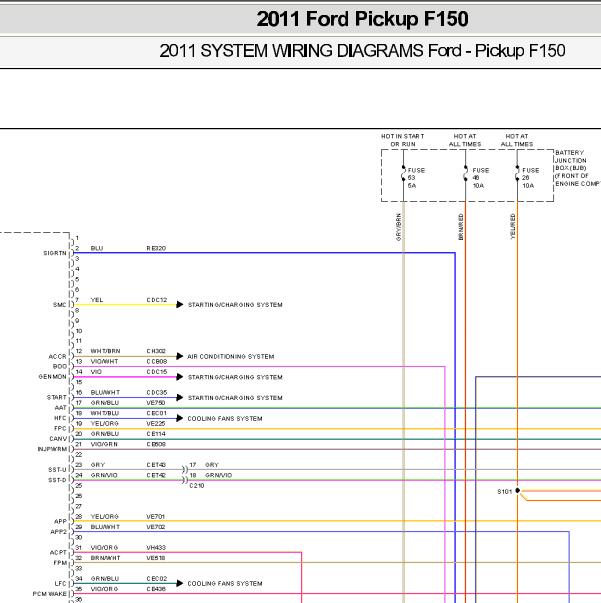Click circuit code 'CDC35' on pin 16

[157, 393]
